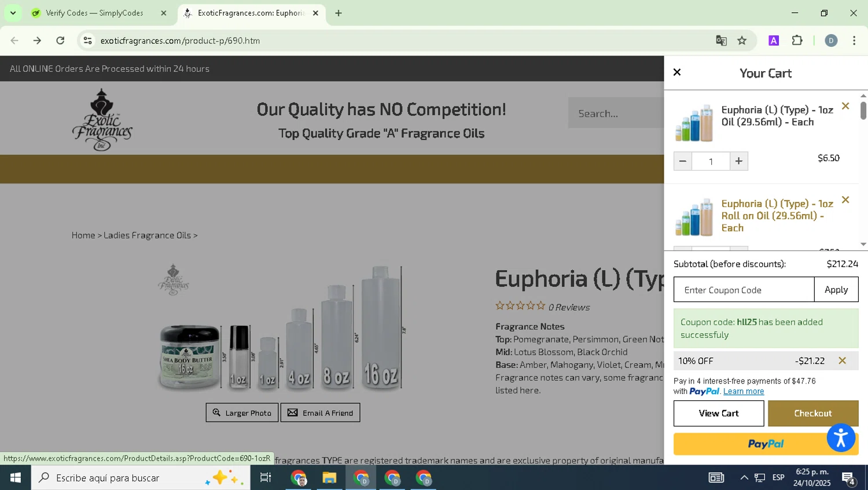
Task: Open a new browser tab
Action: pyautogui.click(x=339, y=13)
